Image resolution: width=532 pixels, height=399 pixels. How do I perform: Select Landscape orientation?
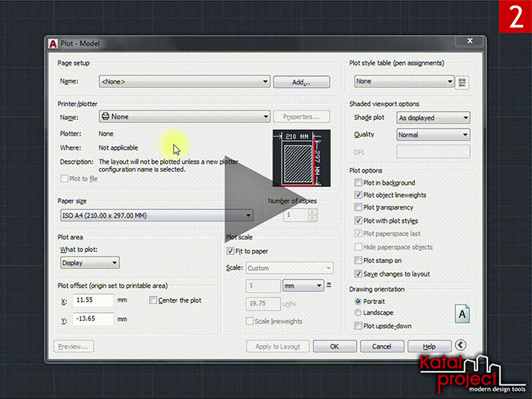pyautogui.click(x=358, y=313)
